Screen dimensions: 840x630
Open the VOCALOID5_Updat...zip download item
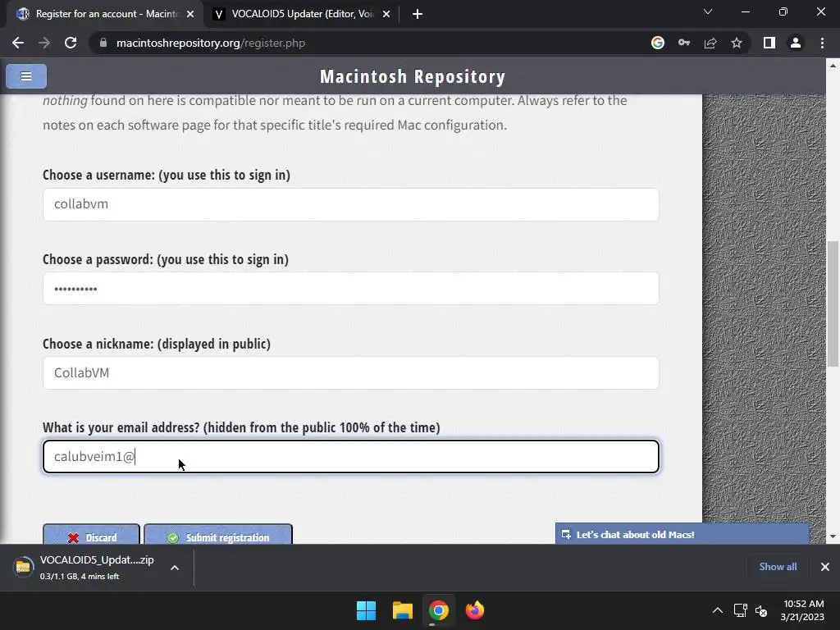[x=84, y=568]
